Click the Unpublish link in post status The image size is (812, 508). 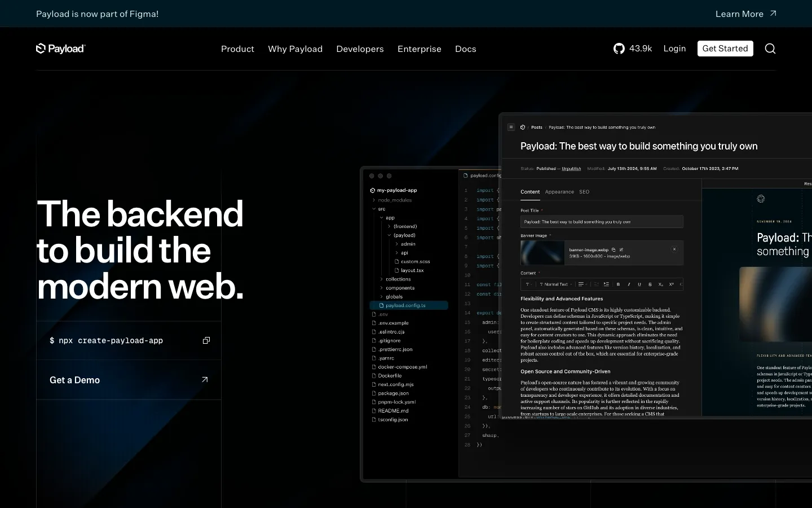[571, 168]
